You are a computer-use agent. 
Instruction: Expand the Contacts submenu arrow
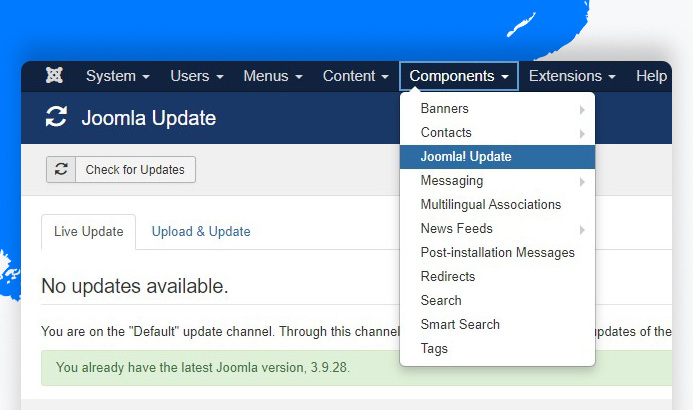pyautogui.click(x=582, y=133)
